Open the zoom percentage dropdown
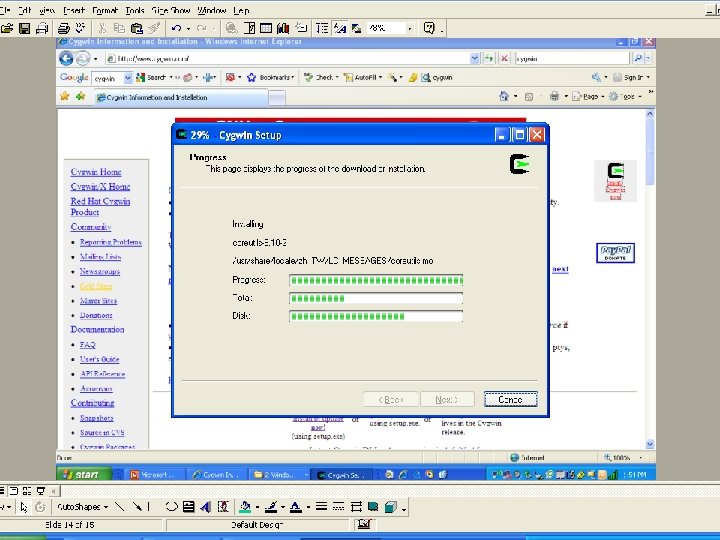 (410, 28)
